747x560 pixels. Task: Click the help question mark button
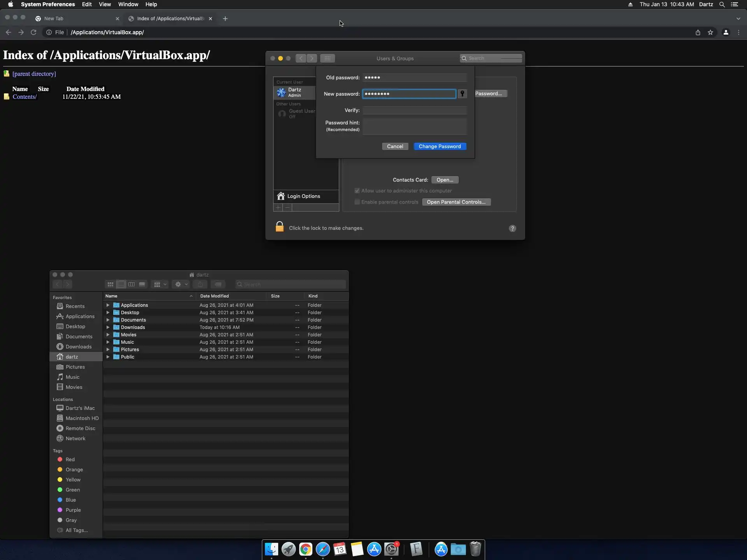click(x=512, y=228)
